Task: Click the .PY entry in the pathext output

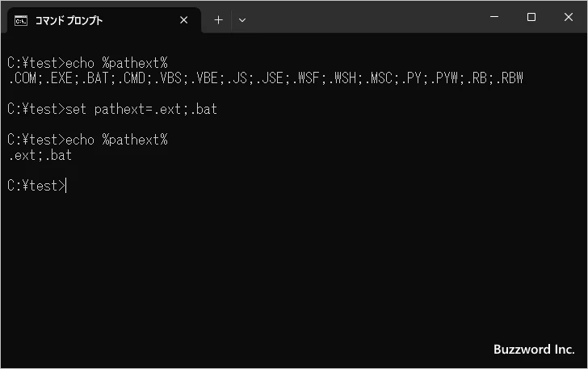Action: click(x=410, y=78)
